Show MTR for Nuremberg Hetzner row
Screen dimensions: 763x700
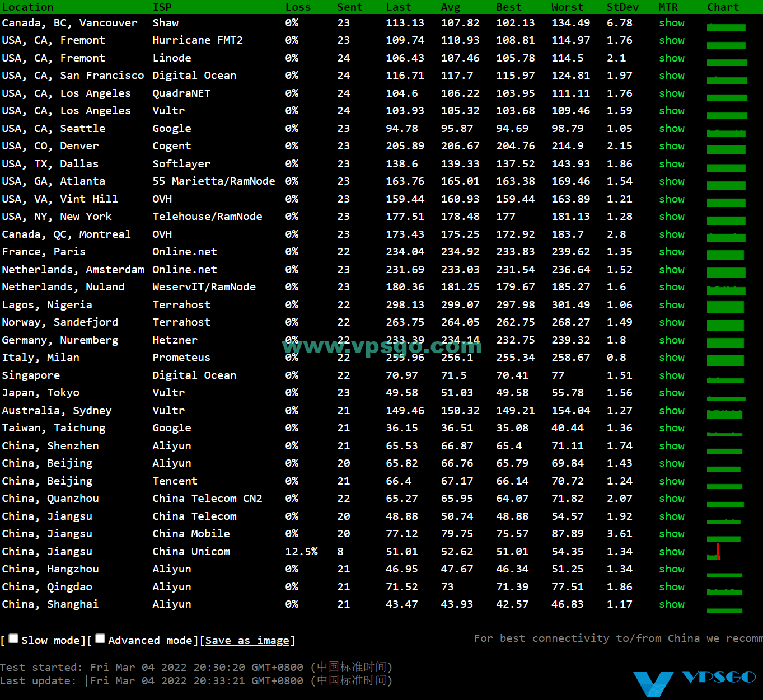pyautogui.click(x=672, y=340)
